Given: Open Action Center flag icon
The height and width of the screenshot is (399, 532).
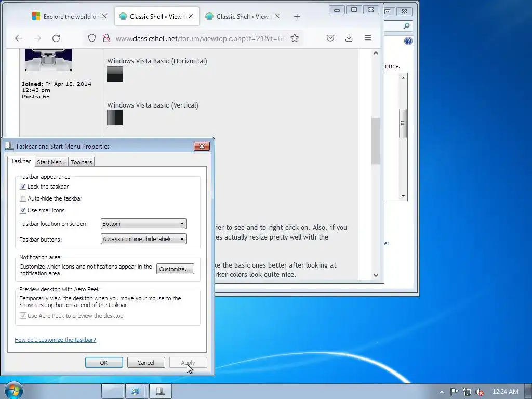Looking at the screenshot, I should point(454,392).
